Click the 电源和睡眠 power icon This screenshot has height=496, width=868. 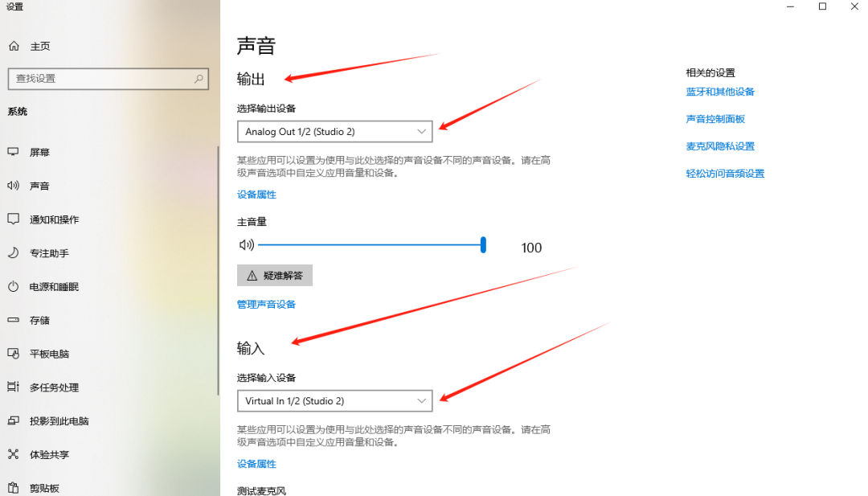pos(14,286)
